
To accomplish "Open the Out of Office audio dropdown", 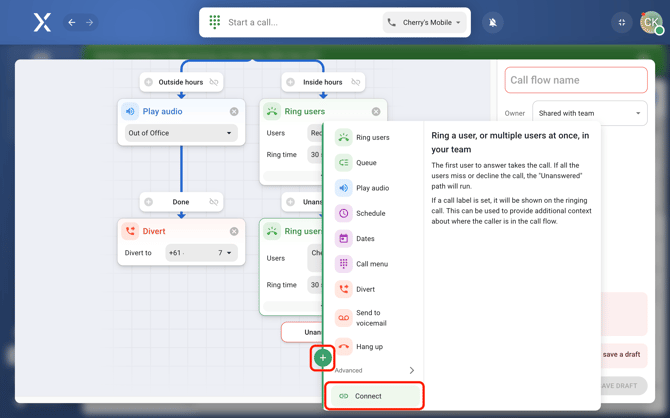I will (180, 133).
